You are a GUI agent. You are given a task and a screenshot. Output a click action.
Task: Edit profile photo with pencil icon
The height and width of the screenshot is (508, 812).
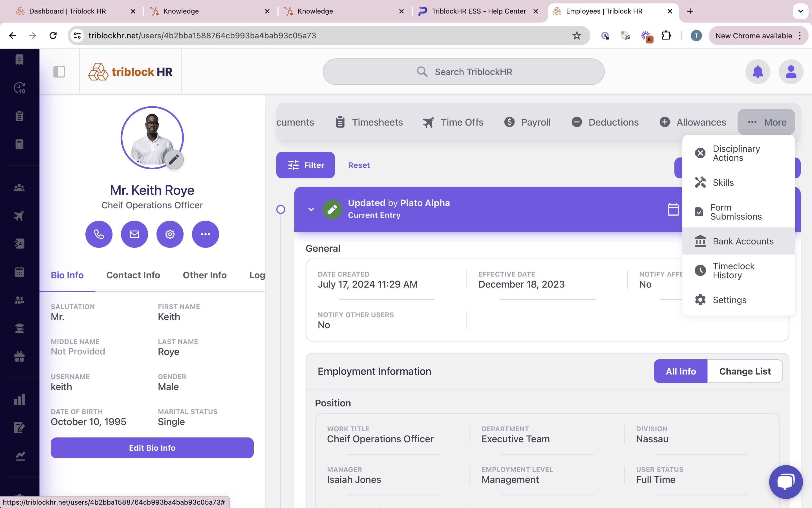point(174,159)
